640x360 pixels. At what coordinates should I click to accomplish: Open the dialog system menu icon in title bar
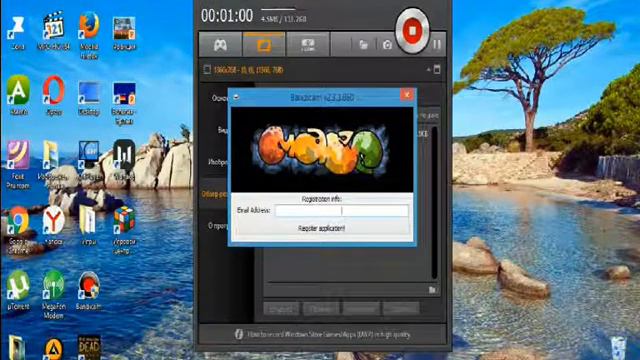tap(236, 97)
